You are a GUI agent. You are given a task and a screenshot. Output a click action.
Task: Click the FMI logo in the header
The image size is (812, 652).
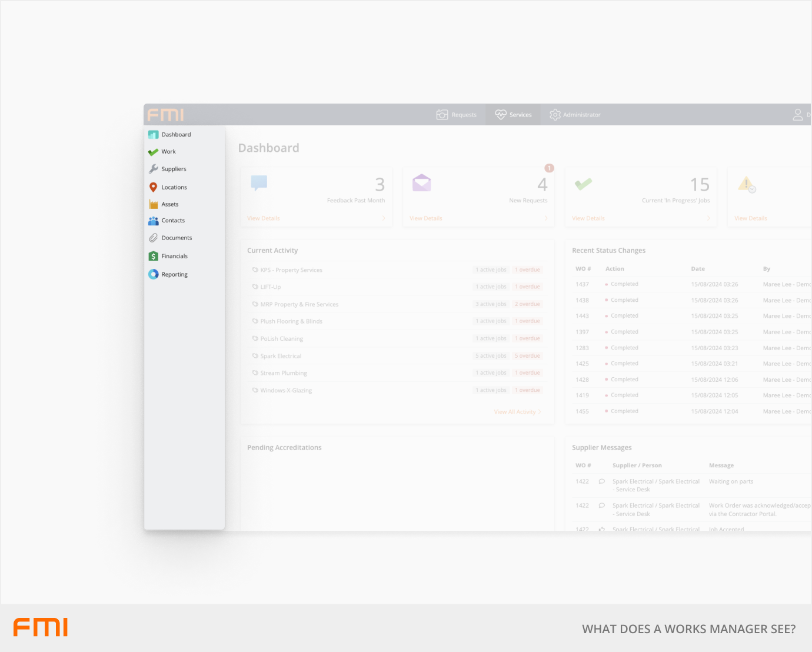(x=165, y=115)
